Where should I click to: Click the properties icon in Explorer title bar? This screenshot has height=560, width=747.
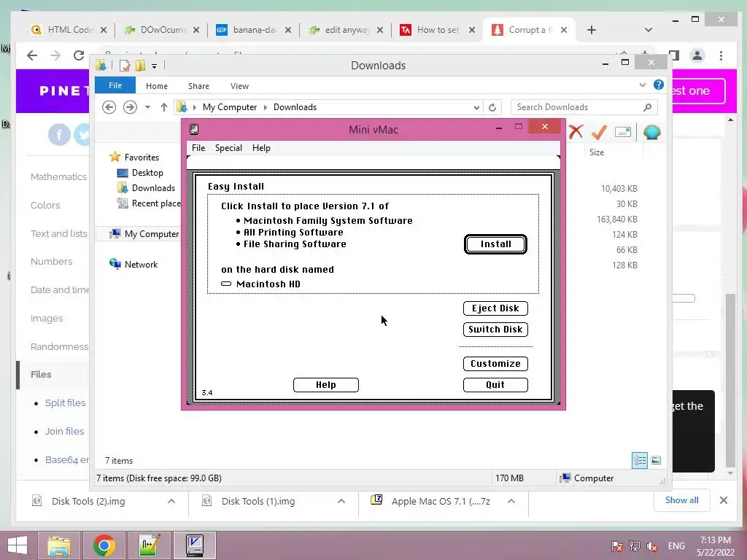125,65
